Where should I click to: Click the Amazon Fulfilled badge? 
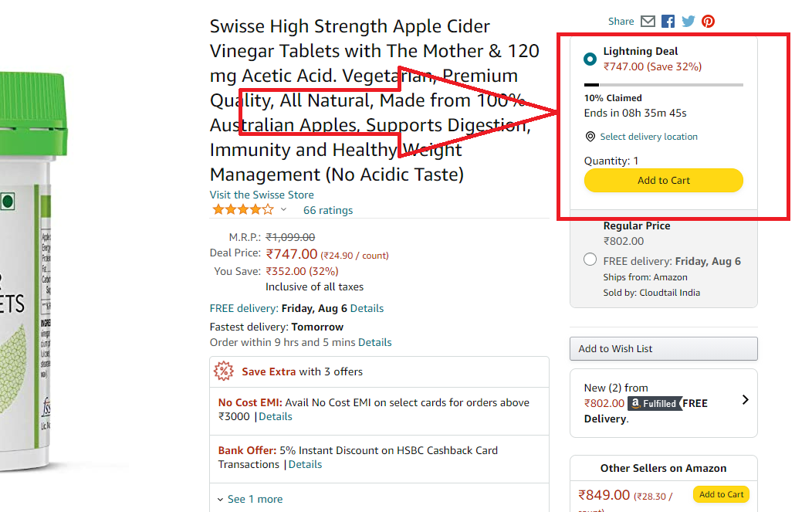[655, 403]
